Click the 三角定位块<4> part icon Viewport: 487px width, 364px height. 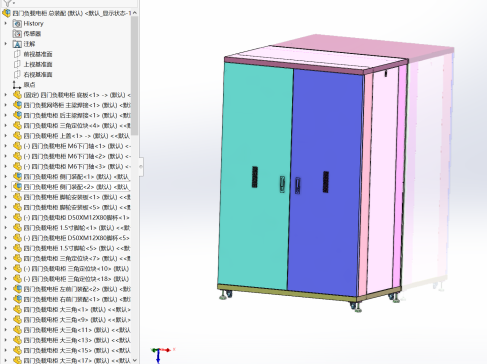pos(17,126)
